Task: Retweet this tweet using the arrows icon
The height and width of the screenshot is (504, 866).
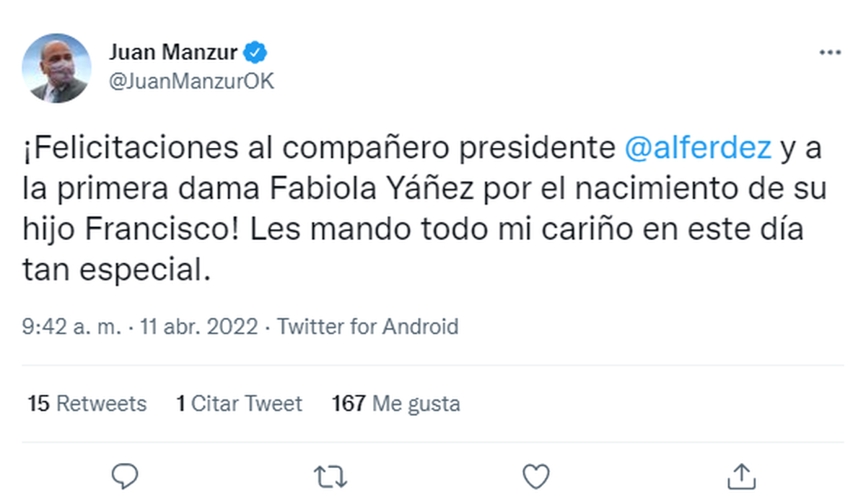Action: 331,476
